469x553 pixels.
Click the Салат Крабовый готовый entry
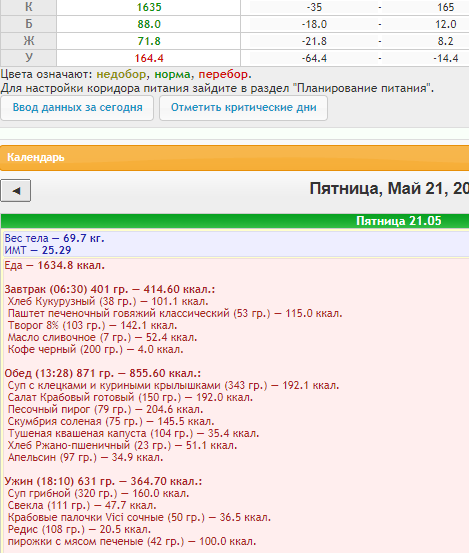(130, 397)
